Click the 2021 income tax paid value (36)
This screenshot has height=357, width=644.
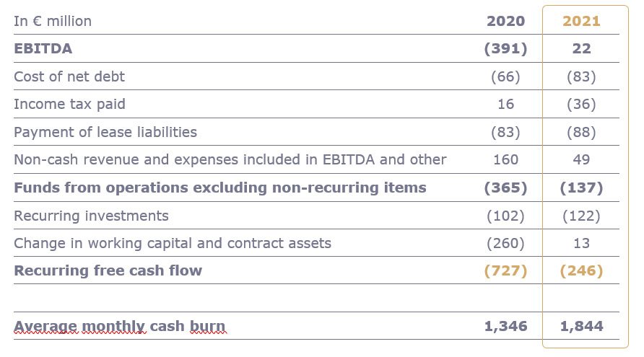coord(581,104)
